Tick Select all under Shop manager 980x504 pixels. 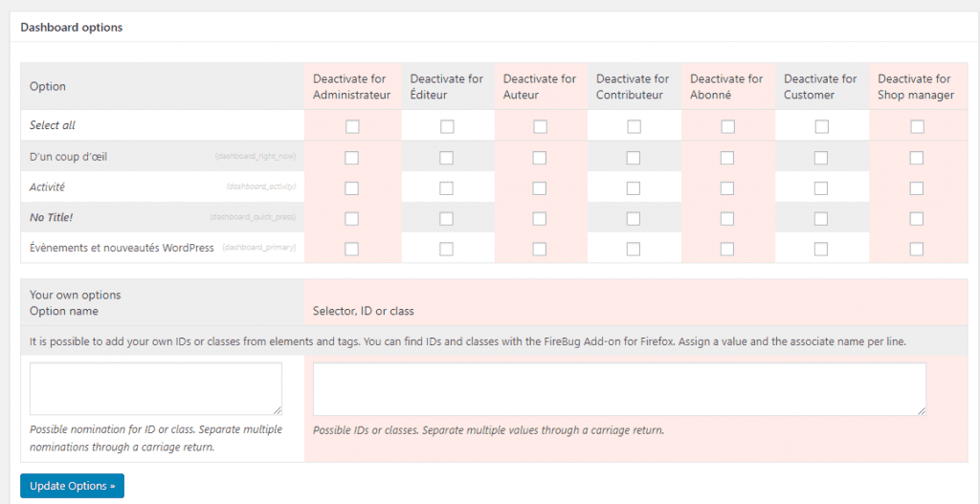[917, 126]
